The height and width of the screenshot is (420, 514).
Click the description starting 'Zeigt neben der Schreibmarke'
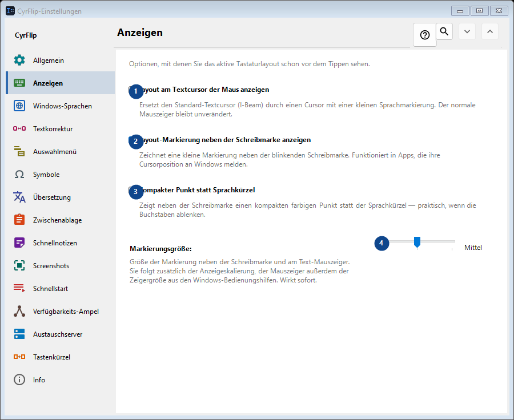pyautogui.click(x=308, y=210)
